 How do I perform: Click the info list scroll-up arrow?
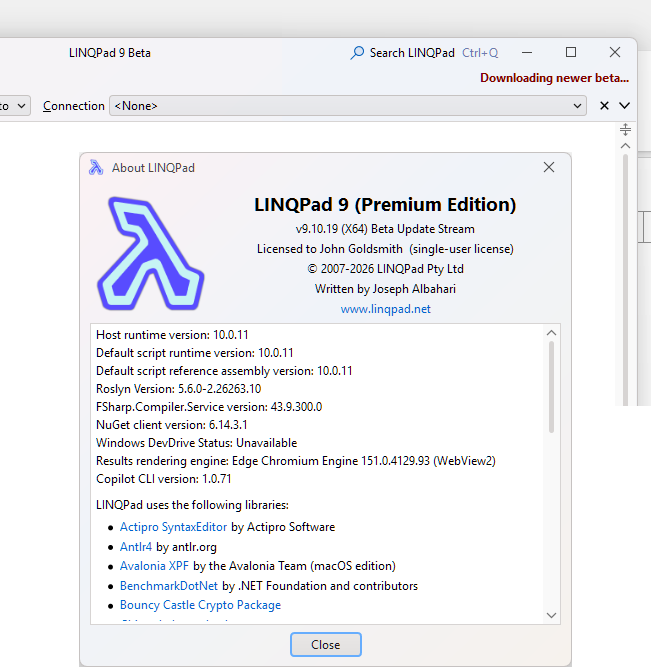point(551,333)
